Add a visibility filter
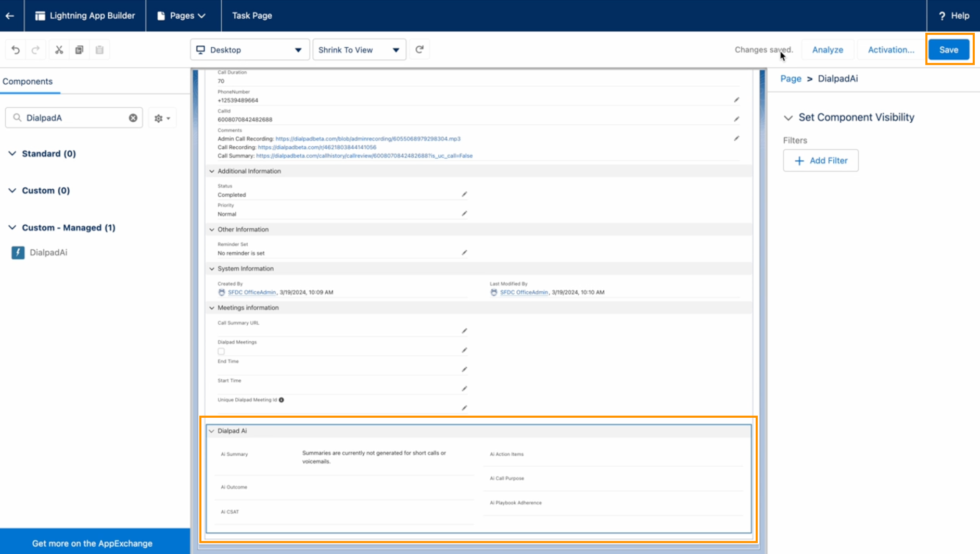 821,161
